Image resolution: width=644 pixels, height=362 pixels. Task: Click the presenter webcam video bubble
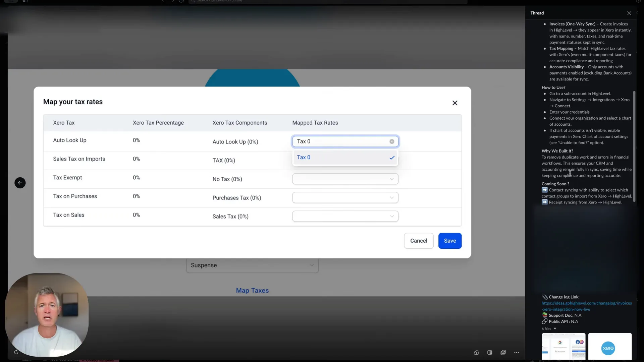[47, 315]
